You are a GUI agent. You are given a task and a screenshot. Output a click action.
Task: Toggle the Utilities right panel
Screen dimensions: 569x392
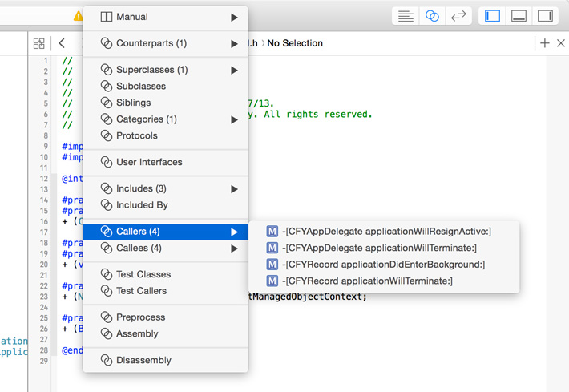(x=544, y=16)
